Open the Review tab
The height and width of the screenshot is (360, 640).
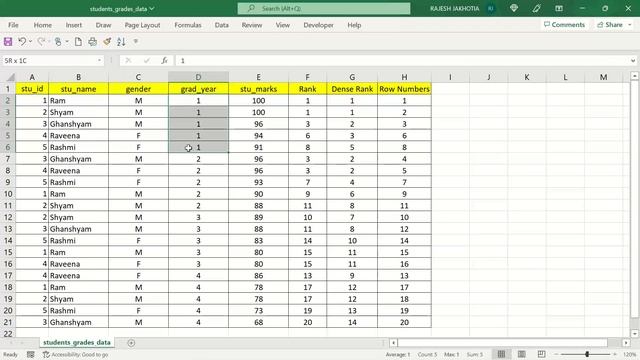[x=252, y=25]
